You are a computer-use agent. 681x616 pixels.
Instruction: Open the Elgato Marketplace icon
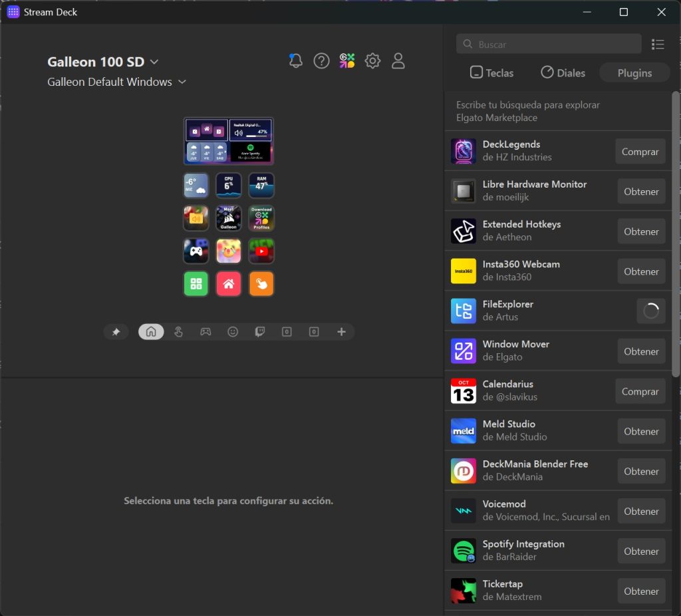coord(347,61)
